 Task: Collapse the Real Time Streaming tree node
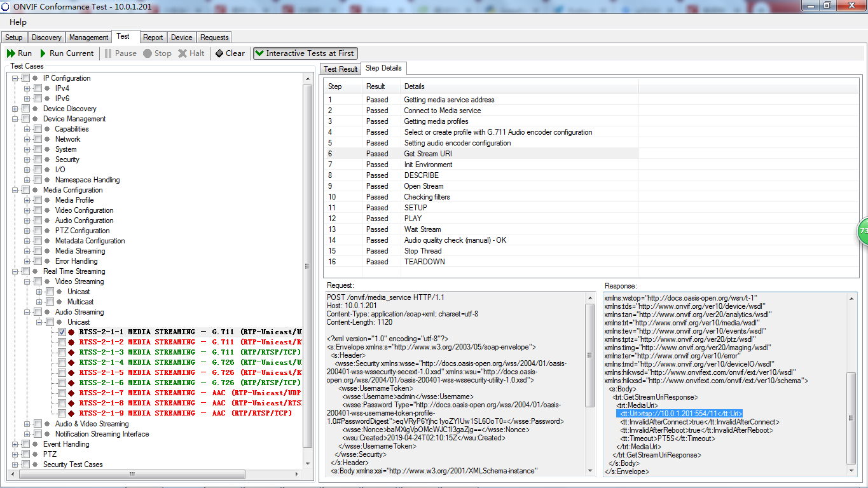[x=14, y=271]
